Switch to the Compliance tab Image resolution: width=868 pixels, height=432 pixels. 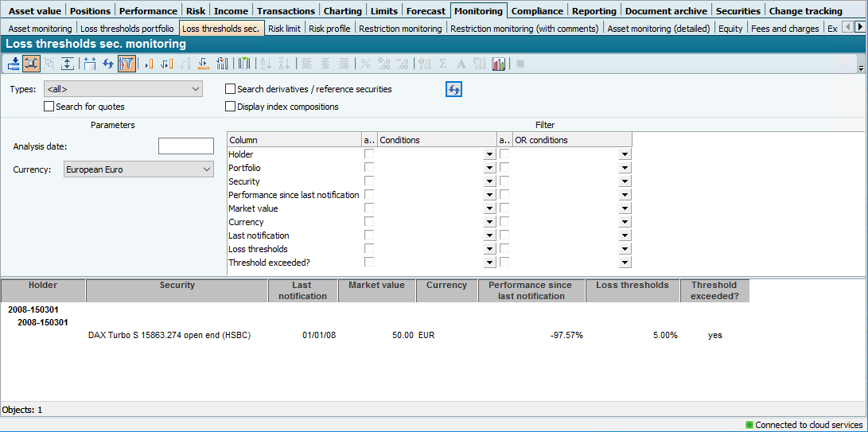pyautogui.click(x=535, y=11)
